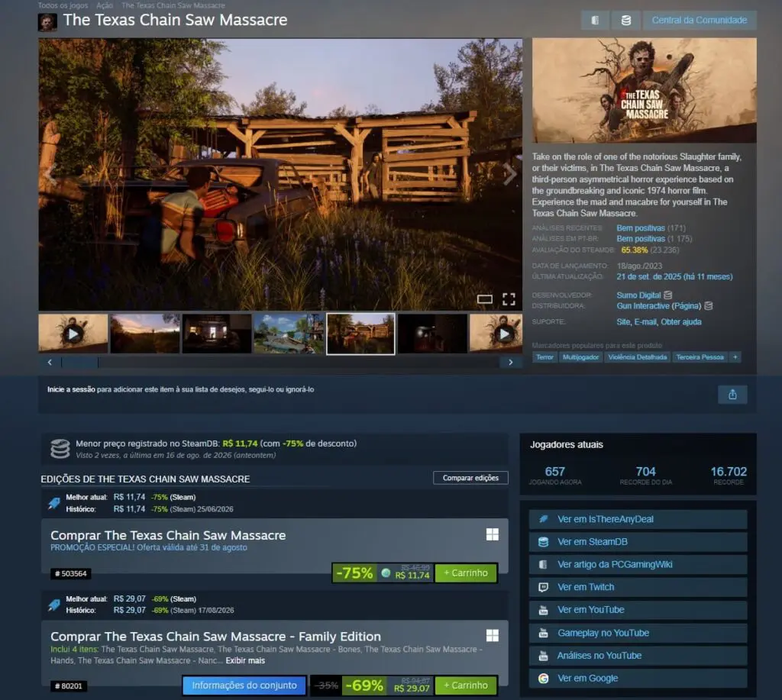
Task: Open 'Ver em IsThereAnyDeal' link
Action: [x=638, y=519]
